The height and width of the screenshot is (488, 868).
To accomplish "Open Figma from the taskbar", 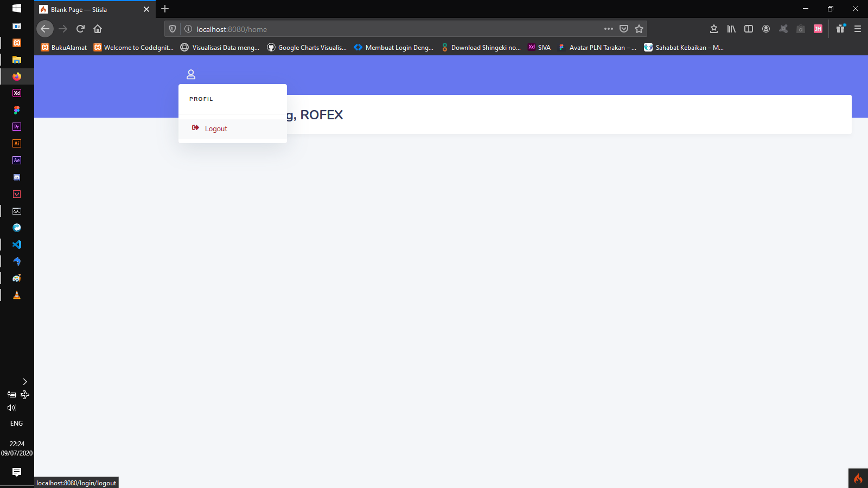I will click(16, 110).
